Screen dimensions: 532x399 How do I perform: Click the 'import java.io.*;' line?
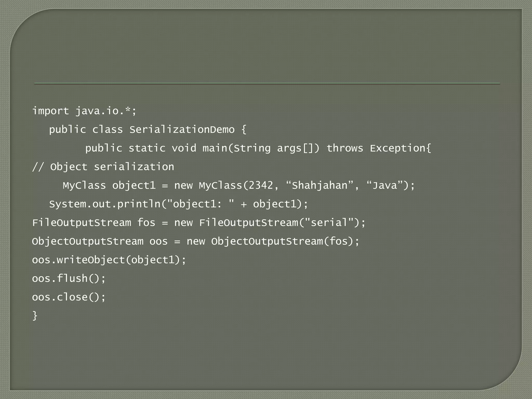coord(84,111)
